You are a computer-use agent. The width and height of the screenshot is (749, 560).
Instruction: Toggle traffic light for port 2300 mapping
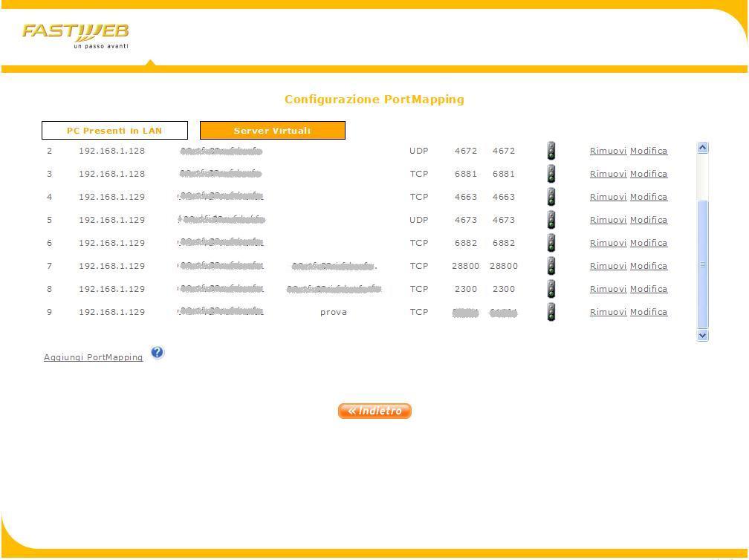pos(551,289)
